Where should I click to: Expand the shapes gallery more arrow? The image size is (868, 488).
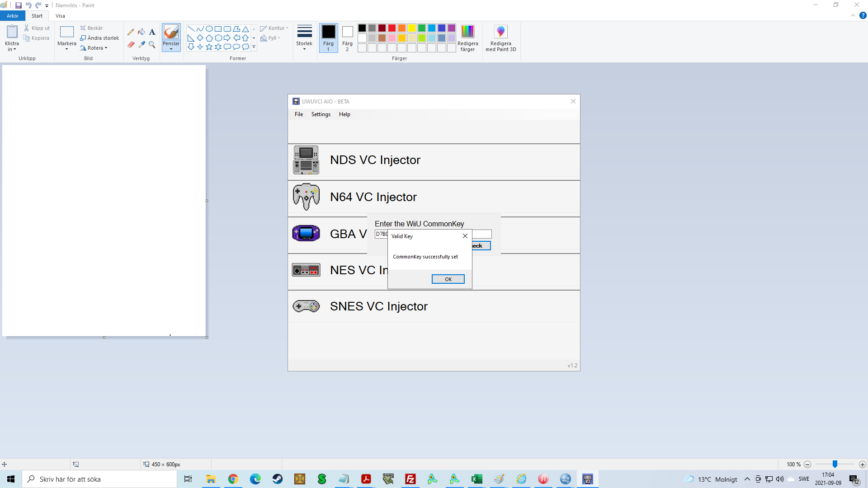click(x=254, y=47)
